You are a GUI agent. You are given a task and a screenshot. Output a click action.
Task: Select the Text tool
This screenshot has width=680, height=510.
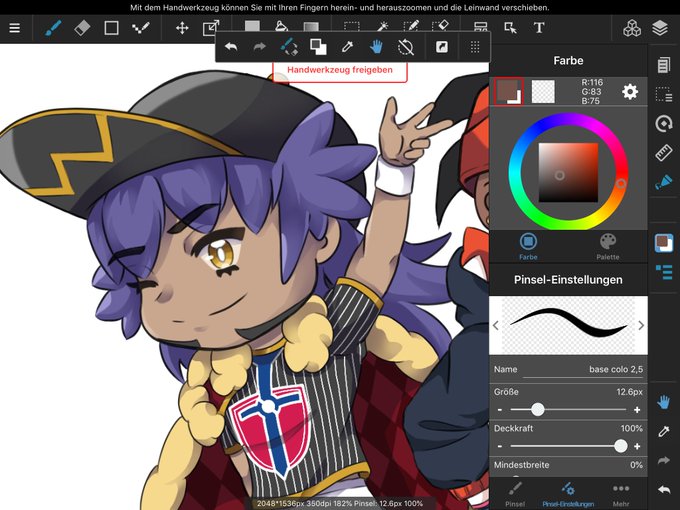(539, 28)
